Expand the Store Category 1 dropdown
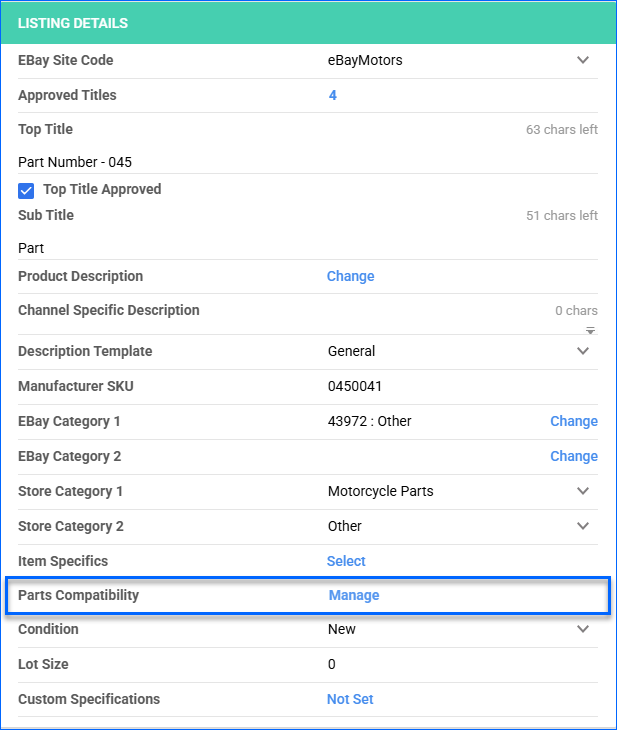 tap(583, 492)
